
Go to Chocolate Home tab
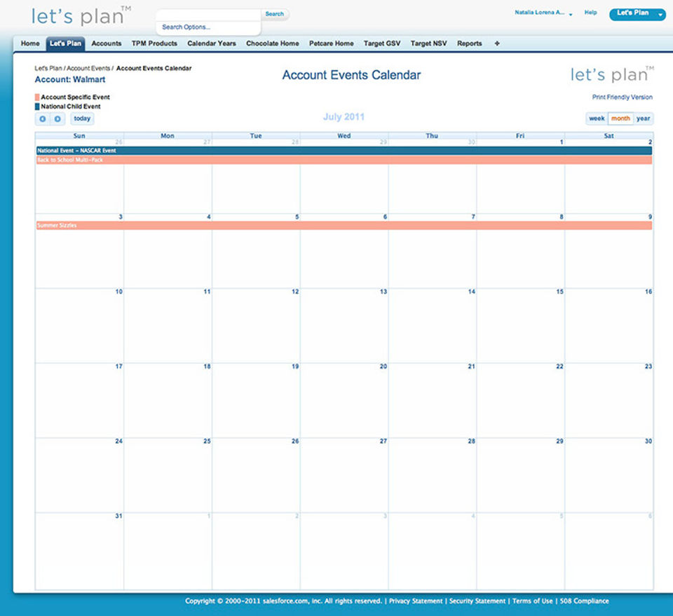[x=273, y=43]
